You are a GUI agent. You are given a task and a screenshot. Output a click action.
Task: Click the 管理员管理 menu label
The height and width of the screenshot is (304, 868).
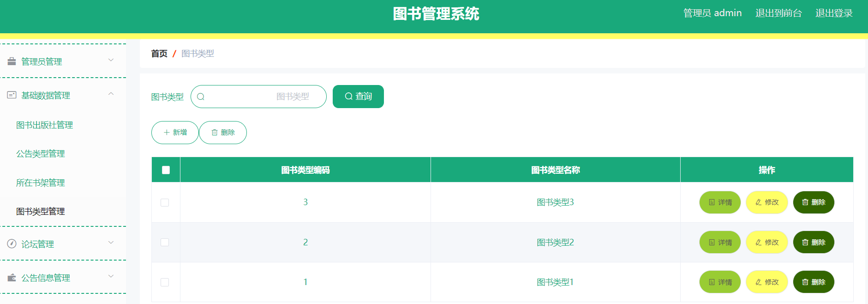tap(42, 61)
